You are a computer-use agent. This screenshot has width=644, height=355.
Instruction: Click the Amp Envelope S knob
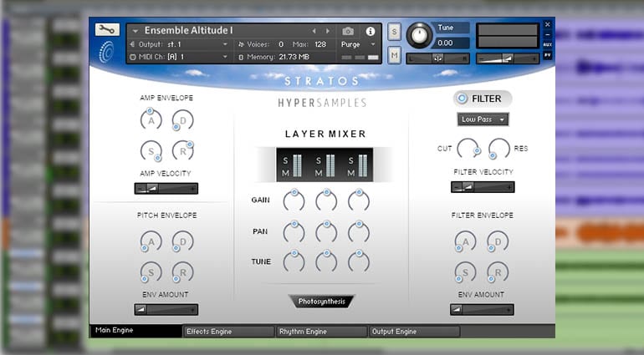[x=151, y=151]
